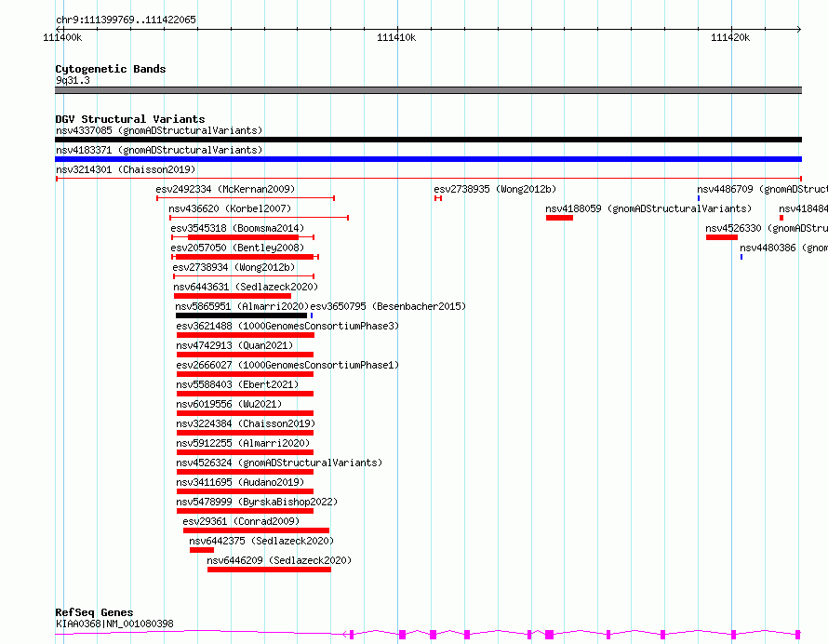Click the esv3545318 (Boomsma2014) label
Image resolution: width=828 pixels, height=644 pixels.
[237, 228]
